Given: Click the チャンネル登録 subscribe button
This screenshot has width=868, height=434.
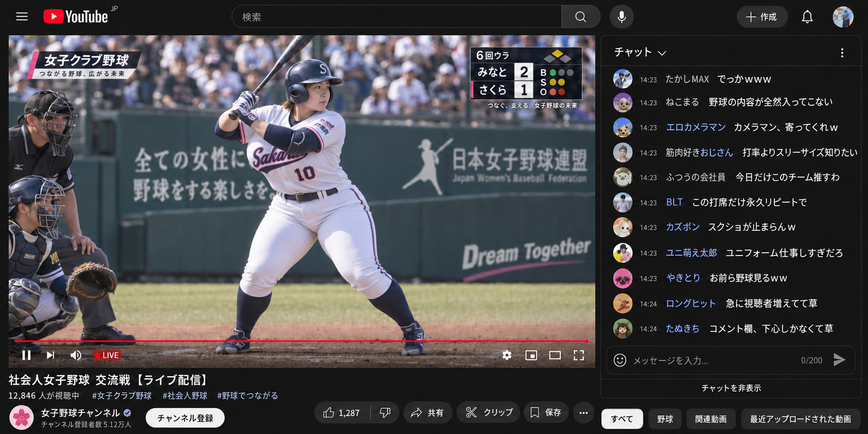Looking at the screenshot, I should click(185, 418).
